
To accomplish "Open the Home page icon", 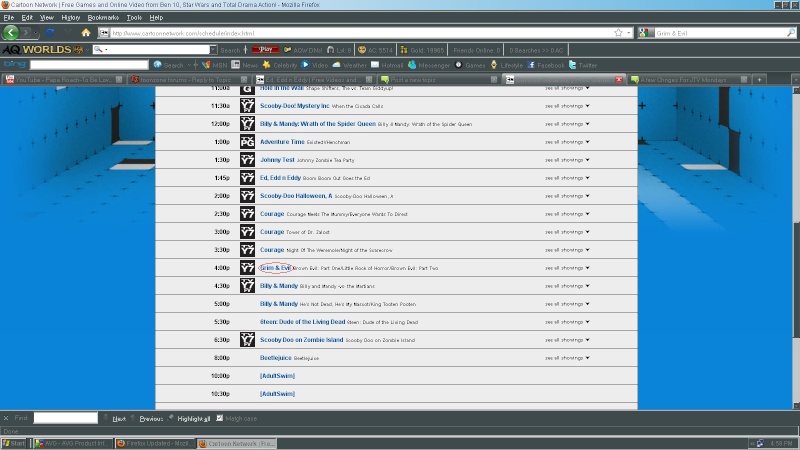I will click(86, 33).
